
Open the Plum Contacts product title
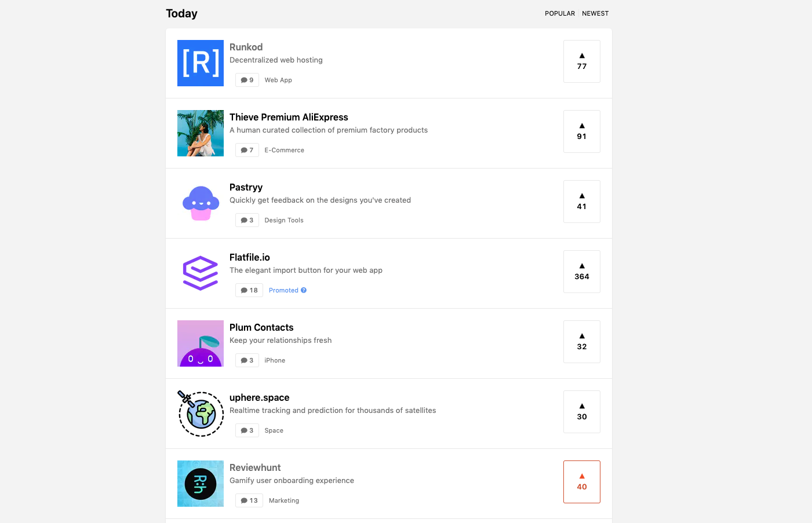coord(261,327)
